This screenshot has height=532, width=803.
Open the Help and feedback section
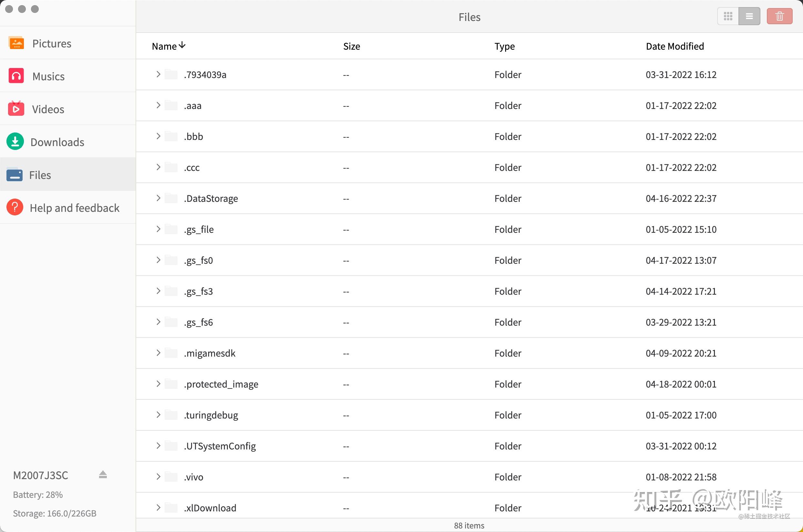pyautogui.click(x=74, y=208)
